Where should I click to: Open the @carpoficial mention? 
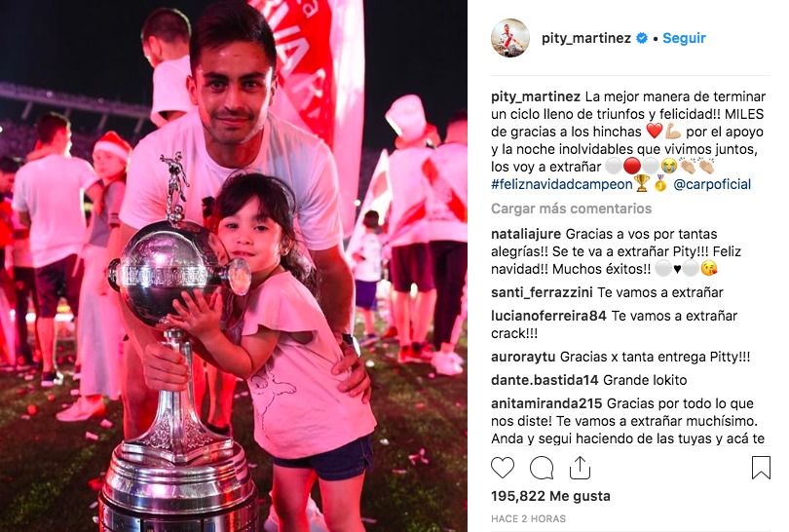click(712, 184)
